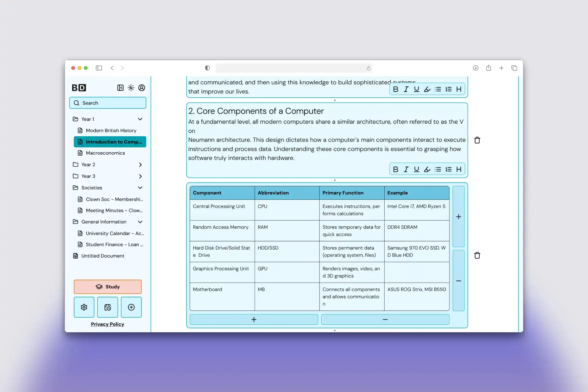Collapse the sidebar with the panel icon
Screen dimensions: 588x392
[x=120, y=88]
